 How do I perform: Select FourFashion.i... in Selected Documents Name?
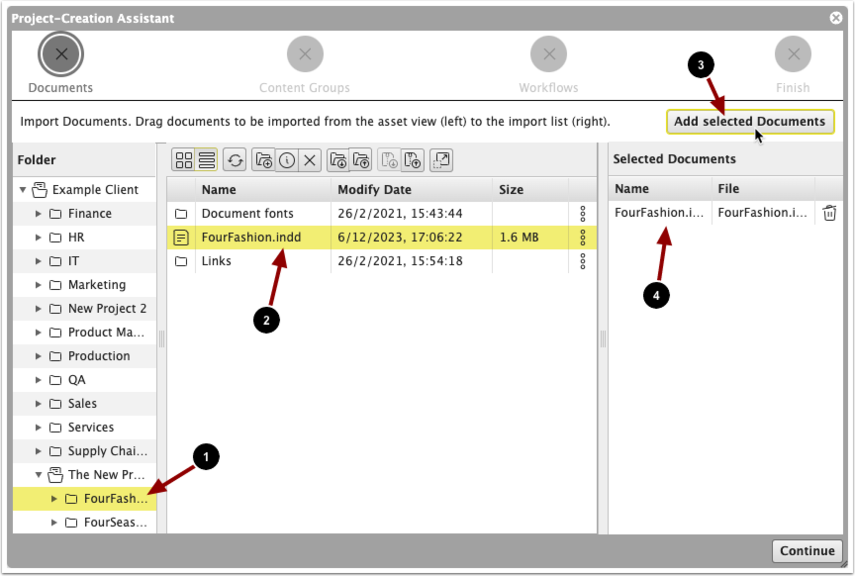point(659,213)
